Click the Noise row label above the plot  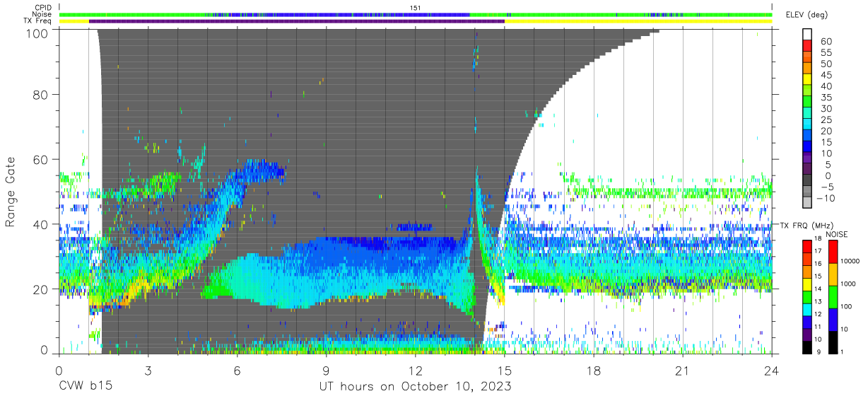coord(42,14)
